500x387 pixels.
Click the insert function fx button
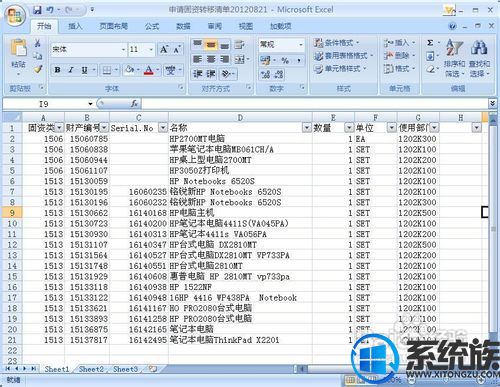pos(134,104)
